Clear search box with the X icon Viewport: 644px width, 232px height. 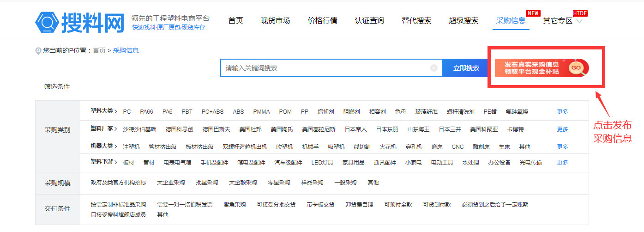click(434, 68)
